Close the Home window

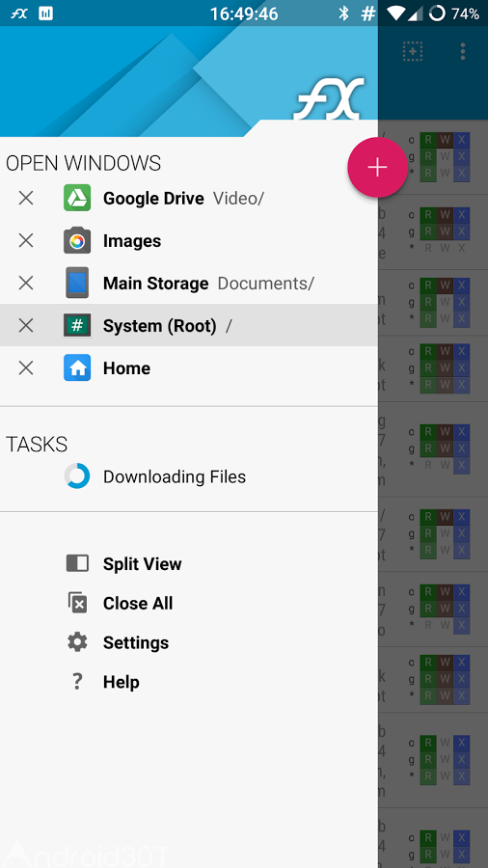click(x=26, y=368)
